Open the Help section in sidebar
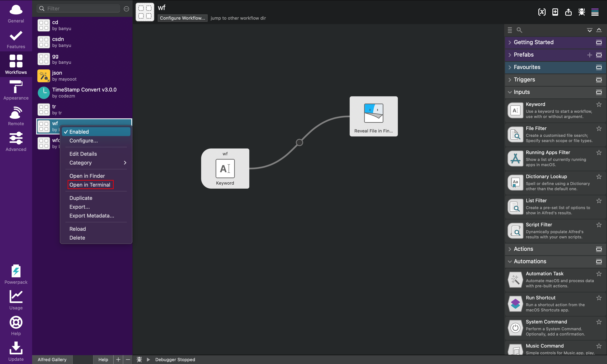The width and height of the screenshot is (607, 364). tap(16, 326)
